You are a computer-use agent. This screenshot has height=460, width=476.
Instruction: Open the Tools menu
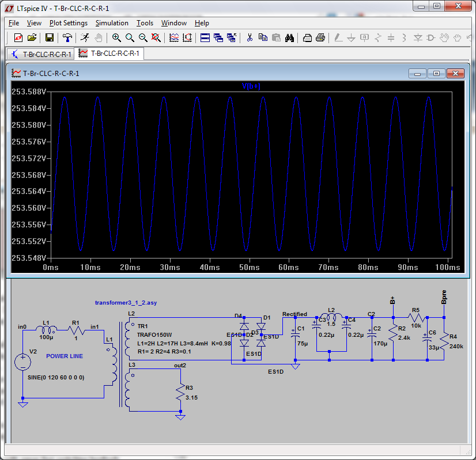[145, 23]
